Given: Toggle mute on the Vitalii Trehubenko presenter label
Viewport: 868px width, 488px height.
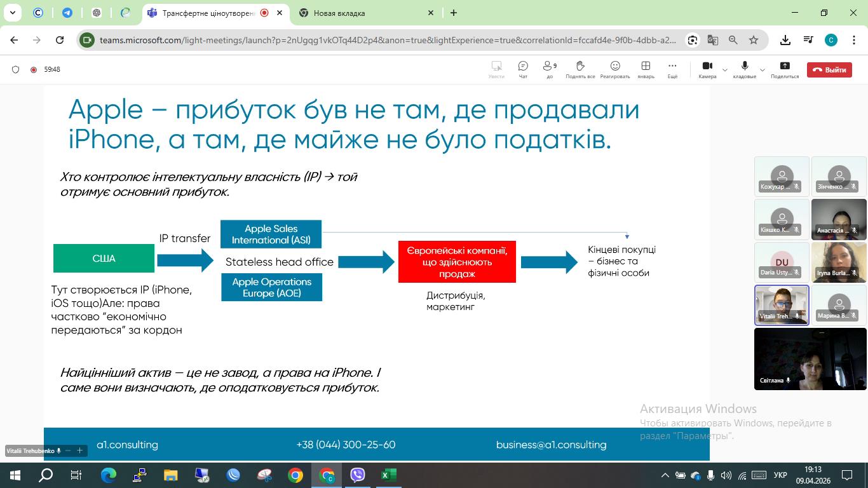Looking at the screenshot, I should tap(58, 451).
